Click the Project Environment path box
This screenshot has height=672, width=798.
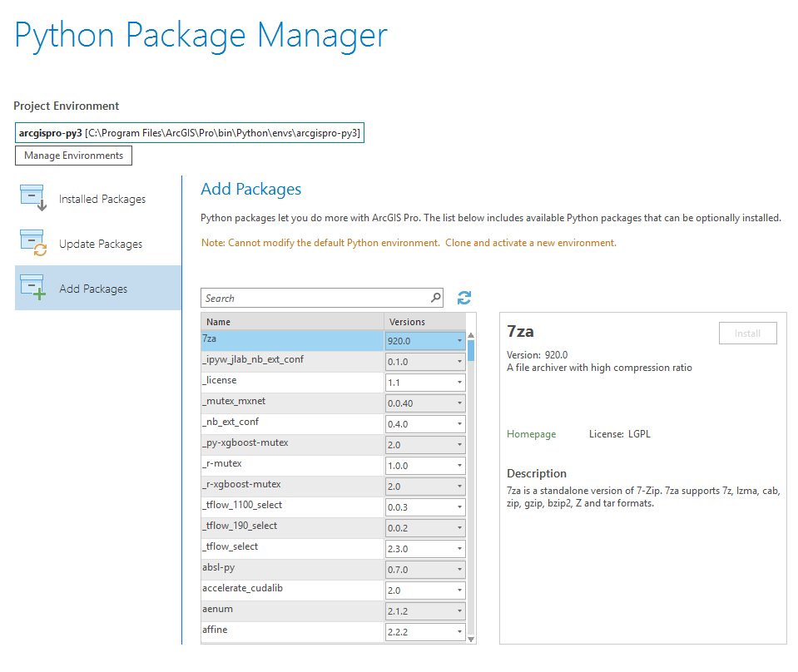pos(190,133)
